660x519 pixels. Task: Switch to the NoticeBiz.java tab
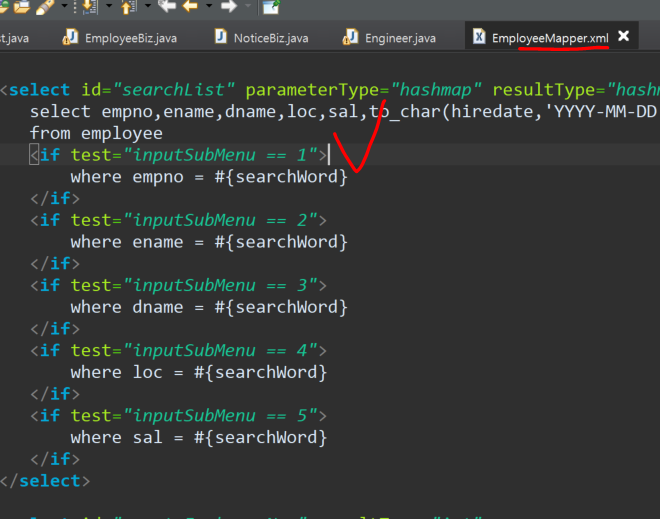(261, 38)
